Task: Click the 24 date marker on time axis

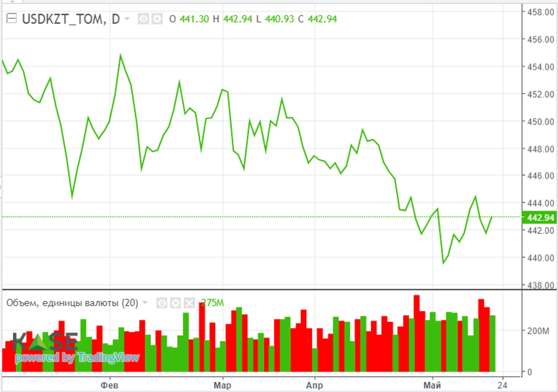Action: click(502, 385)
